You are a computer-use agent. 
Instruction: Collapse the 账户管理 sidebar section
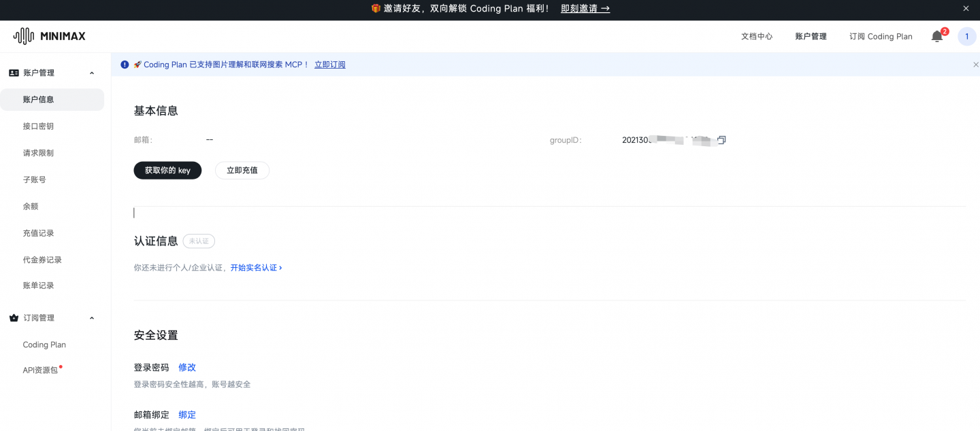[x=92, y=72]
